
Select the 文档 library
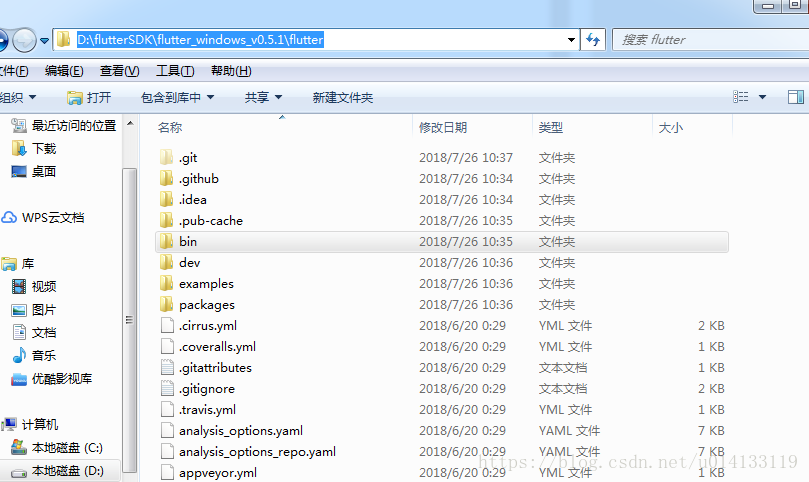click(34, 332)
